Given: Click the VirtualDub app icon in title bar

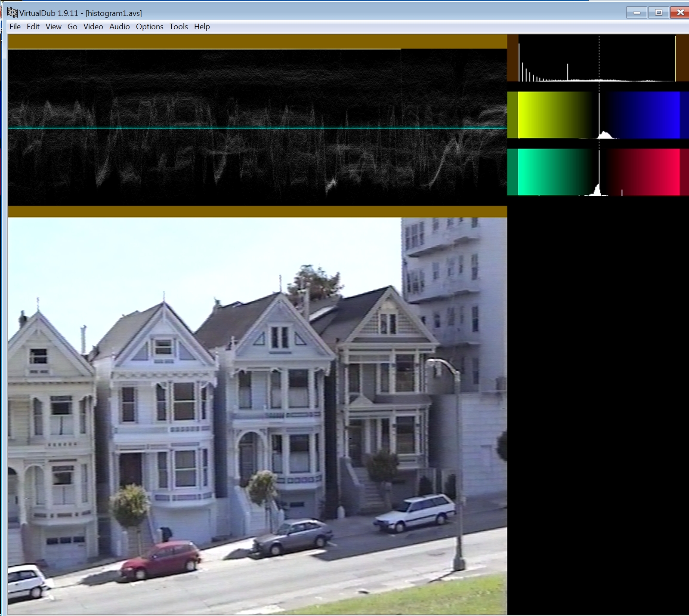Looking at the screenshot, I should [x=12, y=12].
